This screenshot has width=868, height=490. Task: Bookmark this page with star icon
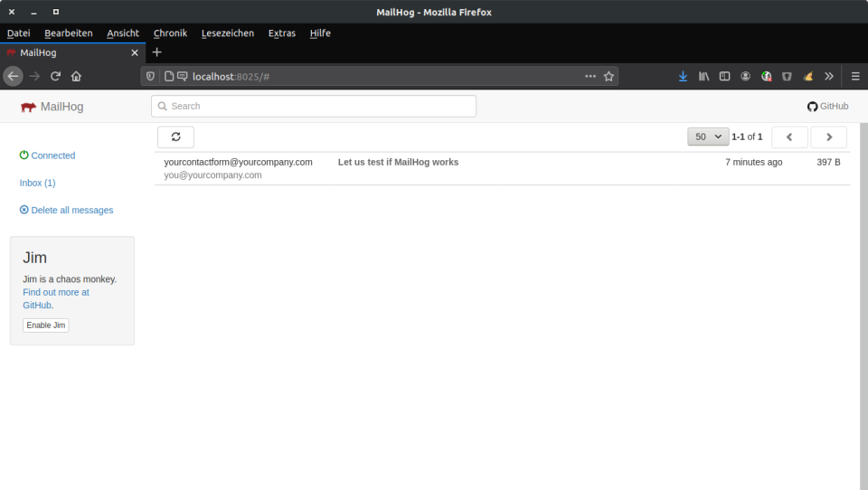tap(609, 77)
